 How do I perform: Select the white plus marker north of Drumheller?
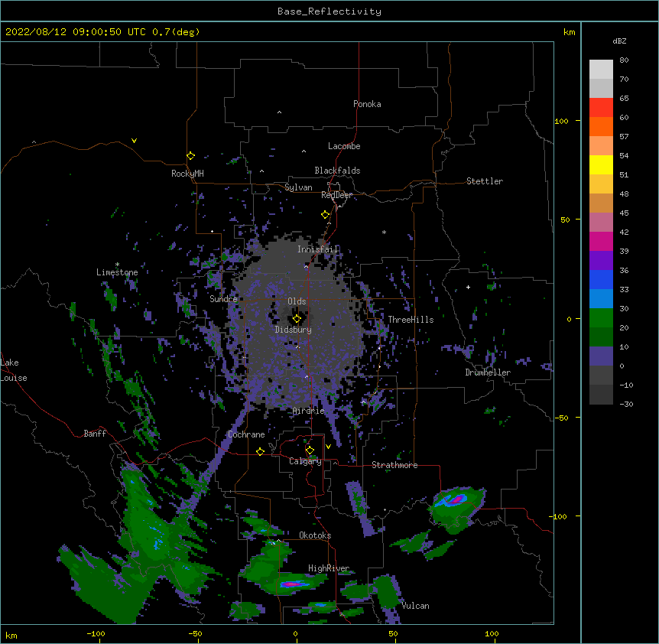(468, 287)
